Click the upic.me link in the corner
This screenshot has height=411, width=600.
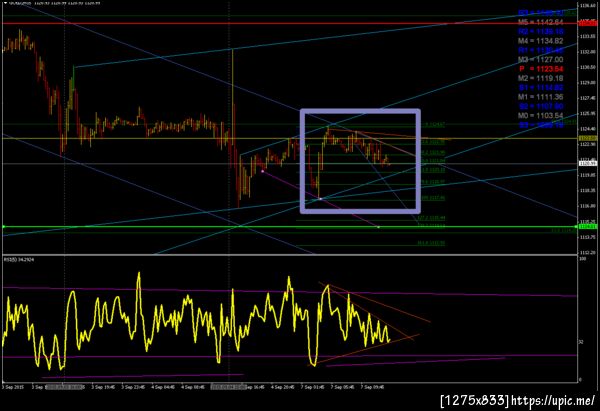click(553, 401)
